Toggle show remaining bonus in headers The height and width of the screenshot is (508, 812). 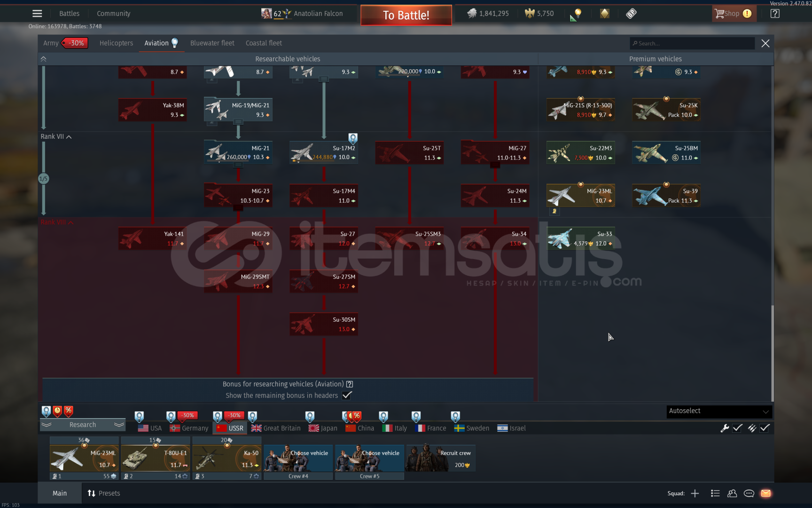pos(347,396)
